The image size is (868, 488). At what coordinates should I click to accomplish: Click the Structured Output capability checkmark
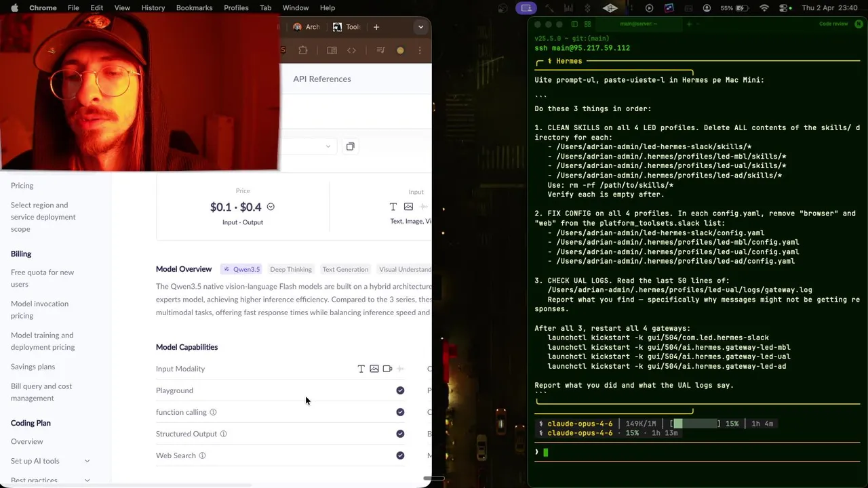[400, 434]
